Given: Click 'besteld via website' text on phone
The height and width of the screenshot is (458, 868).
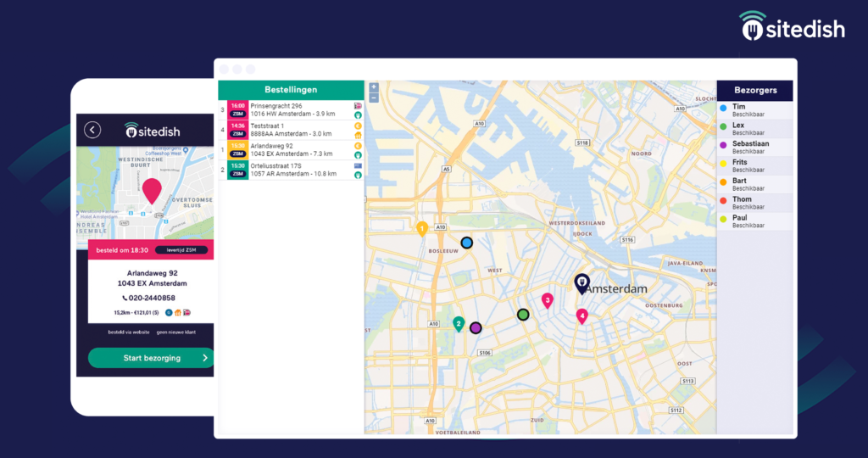Looking at the screenshot, I should [129, 332].
